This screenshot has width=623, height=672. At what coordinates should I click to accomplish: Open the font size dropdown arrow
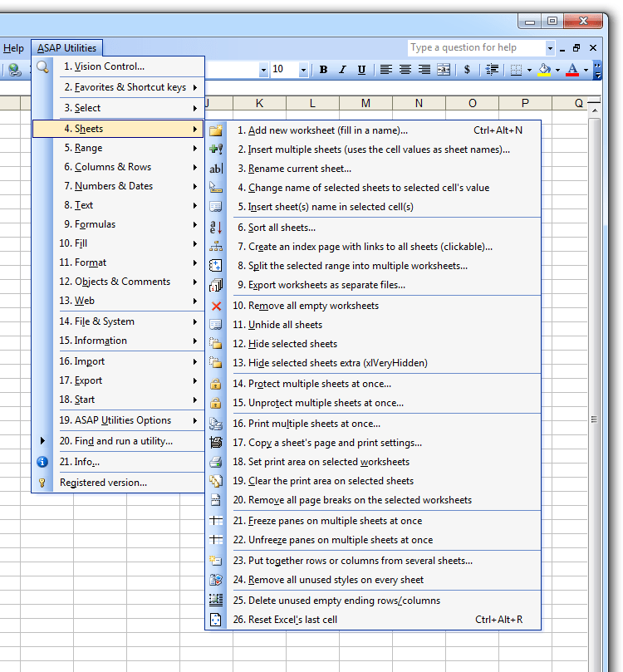[x=303, y=70]
